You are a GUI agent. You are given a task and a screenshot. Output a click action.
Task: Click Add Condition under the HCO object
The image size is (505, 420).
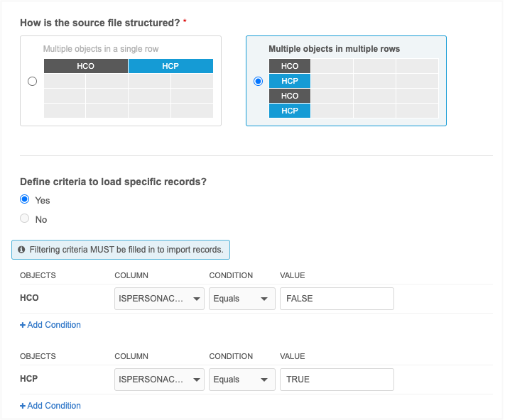(50, 325)
